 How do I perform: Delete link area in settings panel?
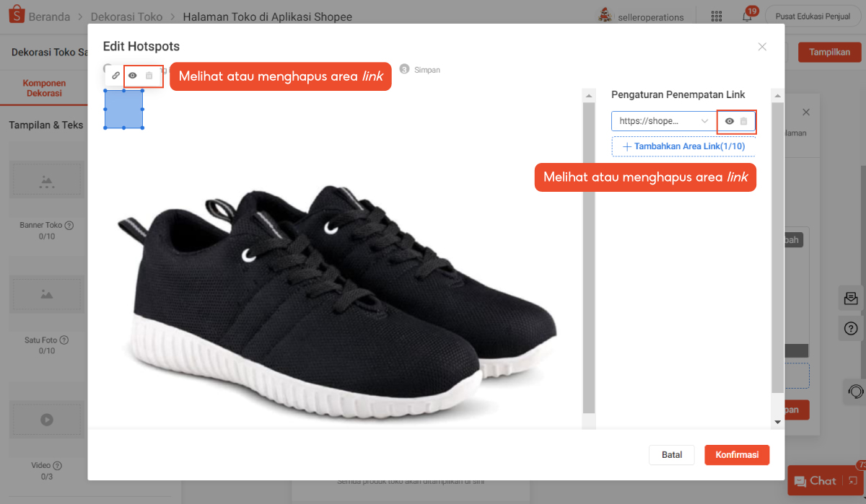point(743,121)
